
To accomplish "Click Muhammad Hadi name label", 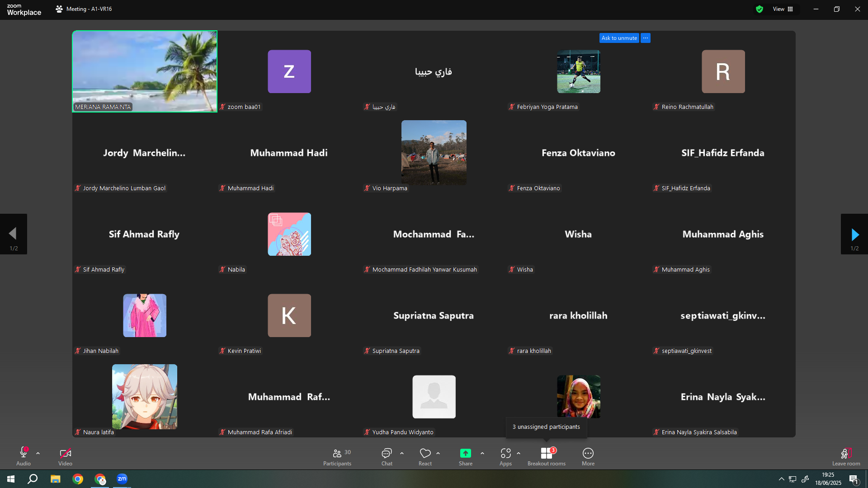I will [x=250, y=188].
